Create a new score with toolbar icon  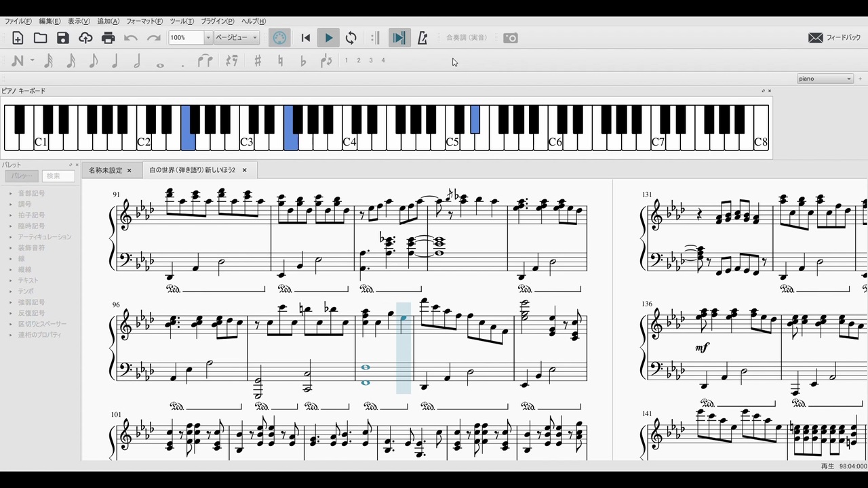(x=18, y=38)
